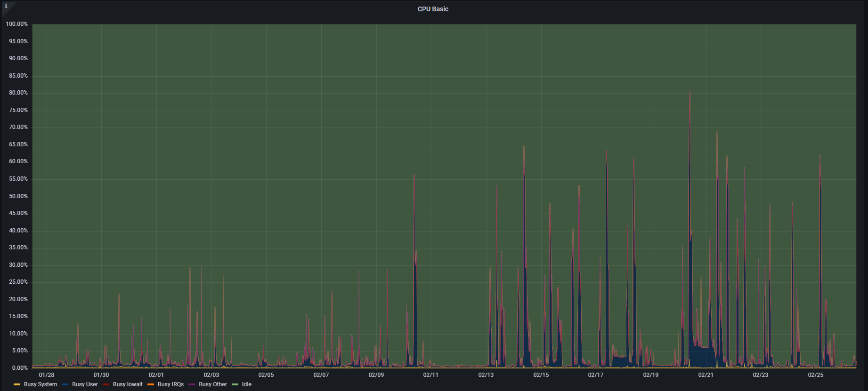Click the 100.00% y-axis label
This screenshot has height=391, width=868.
tap(17, 24)
